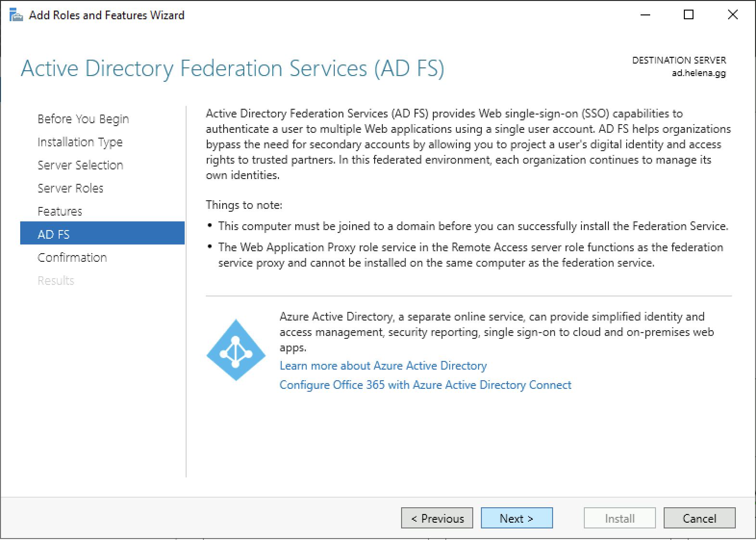The height and width of the screenshot is (540, 756).
Task: Minimize the wizard window
Action: [645, 15]
